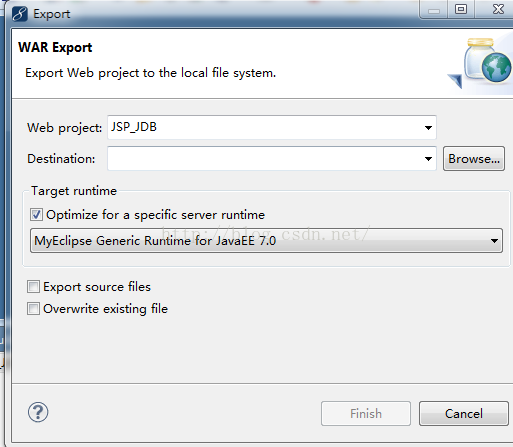513x447 pixels.
Task: Click the WAR Export heading text
Action: 55,47
